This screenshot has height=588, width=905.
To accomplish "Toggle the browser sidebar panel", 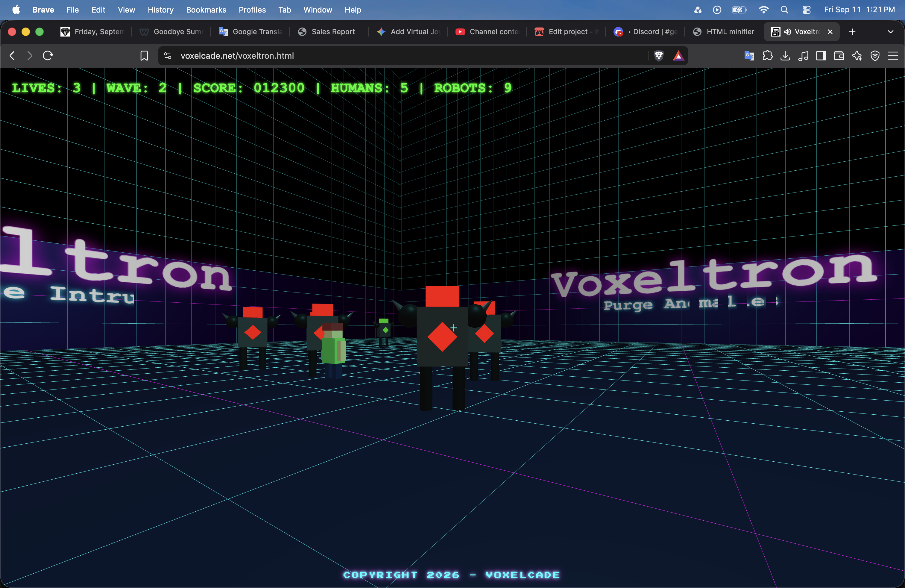I will pos(821,55).
